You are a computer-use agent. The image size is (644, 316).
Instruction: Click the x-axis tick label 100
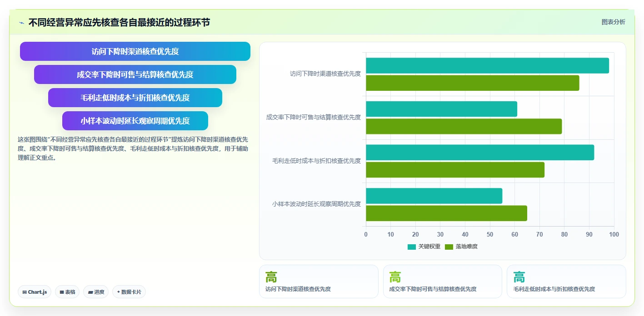pyautogui.click(x=614, y=234)
